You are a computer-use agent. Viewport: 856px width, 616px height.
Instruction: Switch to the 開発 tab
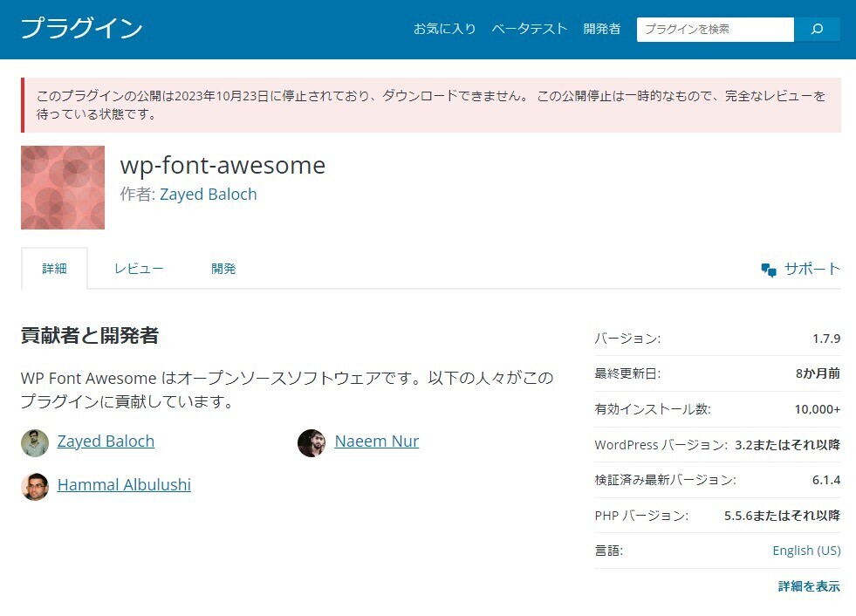[223, 268]
